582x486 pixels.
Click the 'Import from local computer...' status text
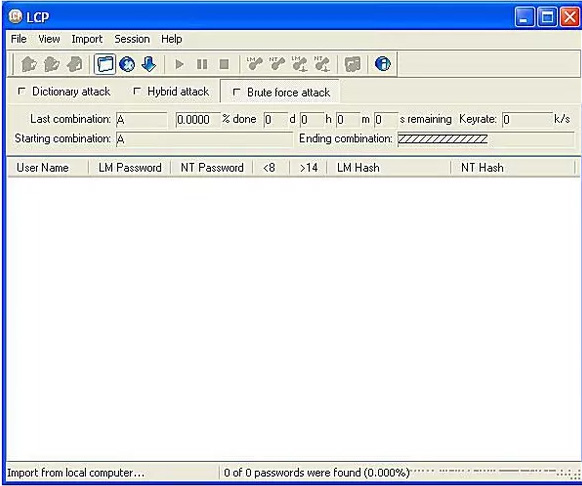pos(76,473)
